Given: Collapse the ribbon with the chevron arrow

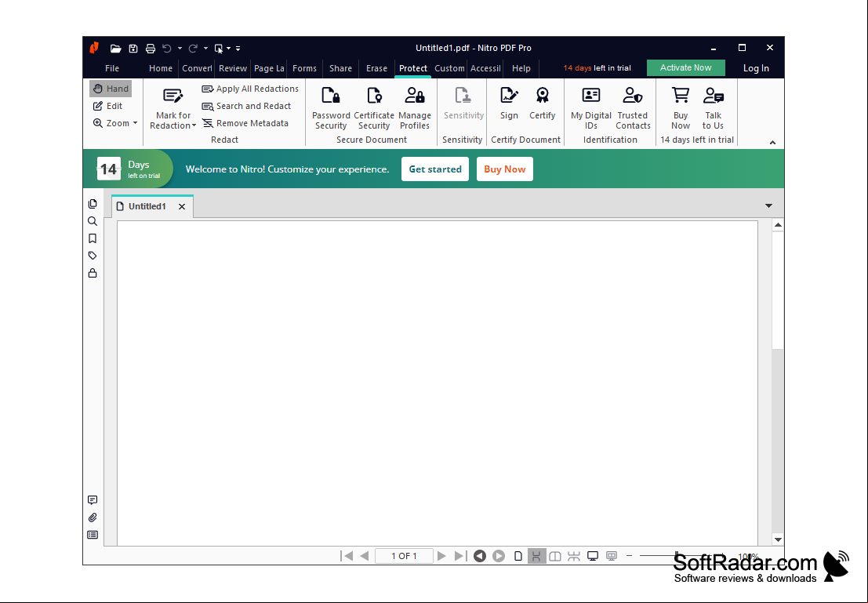Looking at the screenshot, I should (772, 143).
